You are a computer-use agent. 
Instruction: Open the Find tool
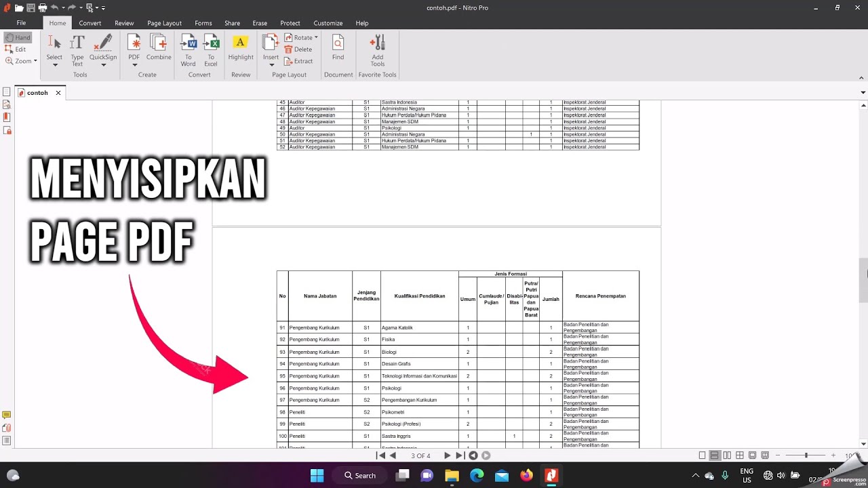pos(338,47)
